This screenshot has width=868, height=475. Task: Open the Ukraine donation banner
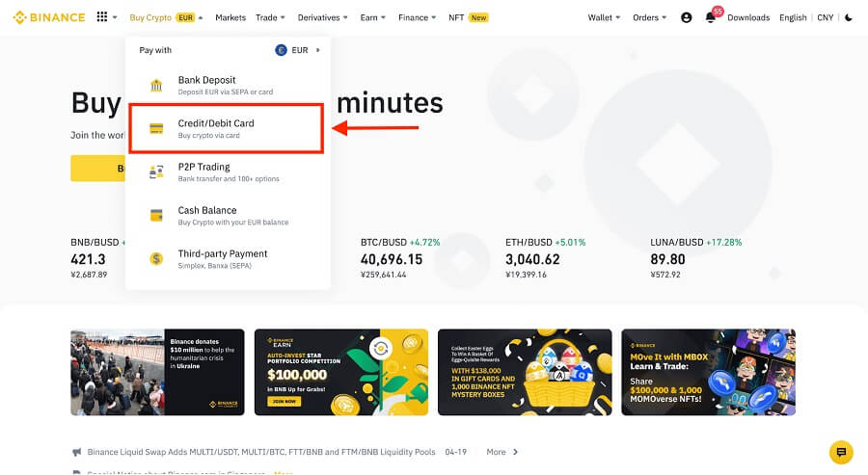click(x=157, y=372)
